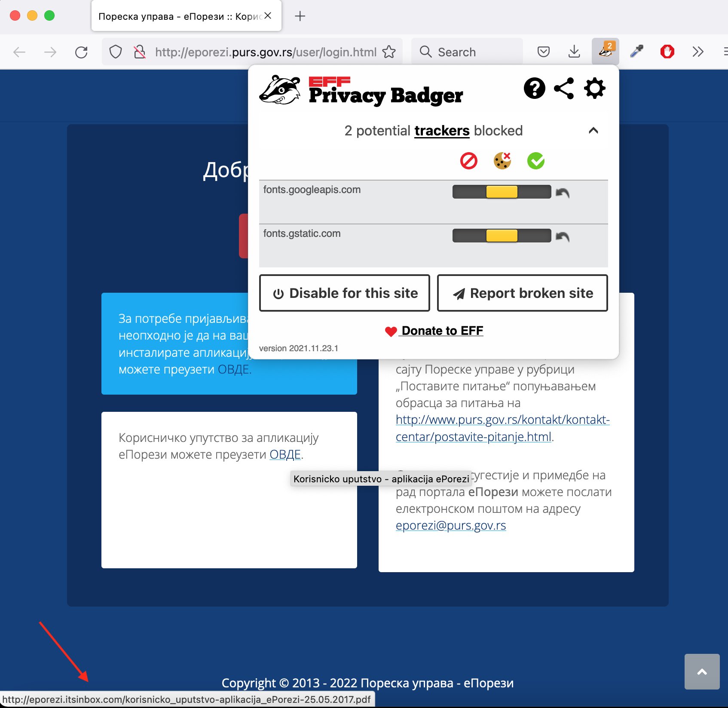Focus the Search box
This screenshot has height=708, width=728.
click(467, 52)
